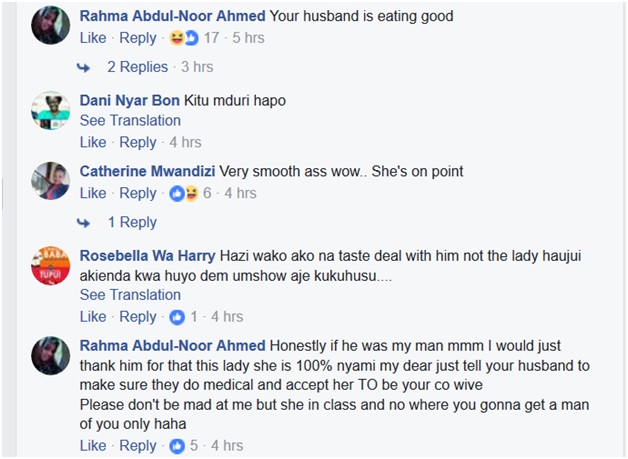Open Catherine Mwandizi's profile picture
The width and height of the screenshot is (628, 459).
50,180
